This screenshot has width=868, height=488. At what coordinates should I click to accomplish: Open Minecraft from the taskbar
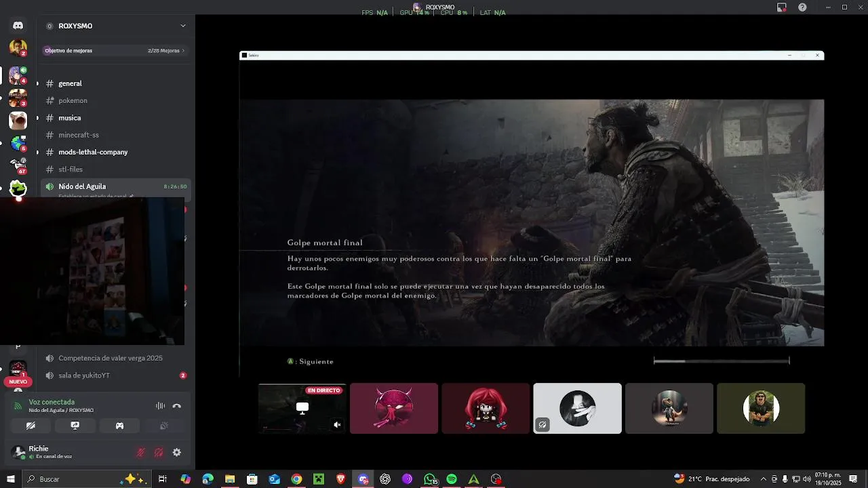coord(319,479)
